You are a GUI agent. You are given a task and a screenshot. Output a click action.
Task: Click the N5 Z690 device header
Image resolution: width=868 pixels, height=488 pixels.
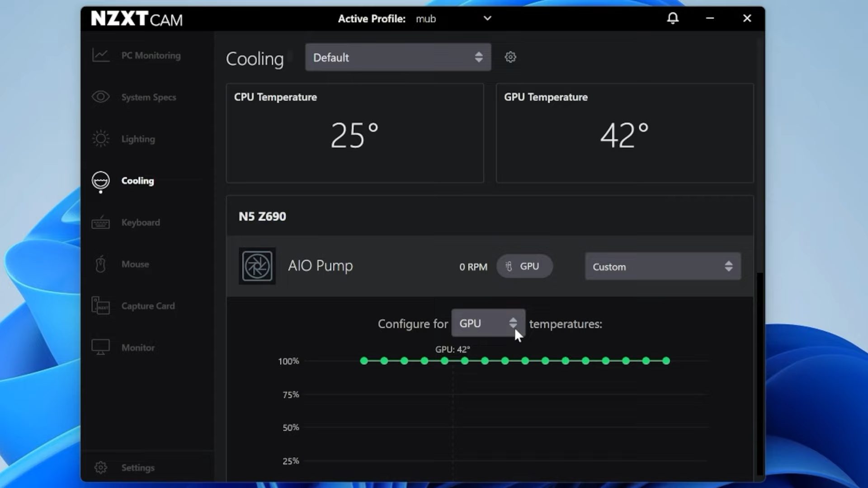(262, 216)
